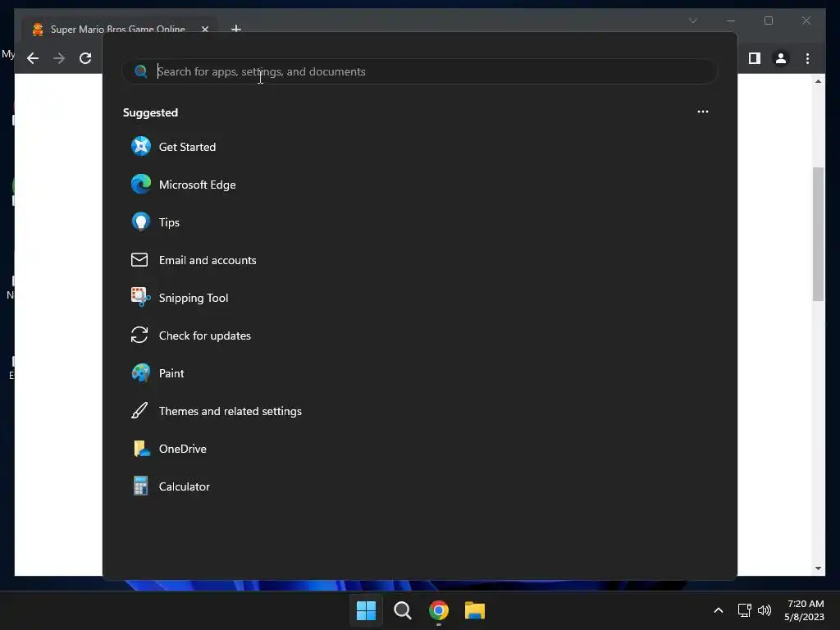The height and width of the screenshot is (630, 840).
Task: Select the Microsoft Edge text entry
Action: 197,185
